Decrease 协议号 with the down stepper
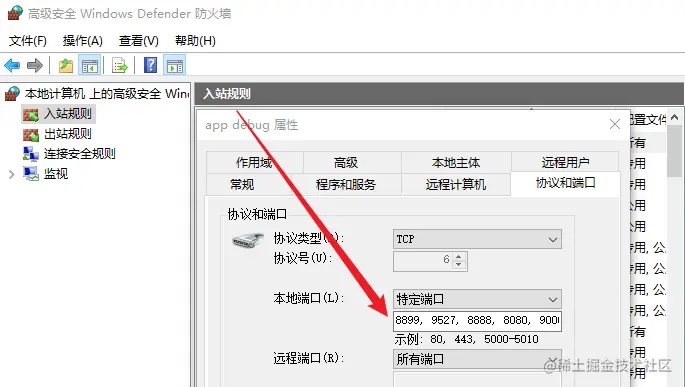The height and width of the screenshot is (387, 685). tap(458, 264)
